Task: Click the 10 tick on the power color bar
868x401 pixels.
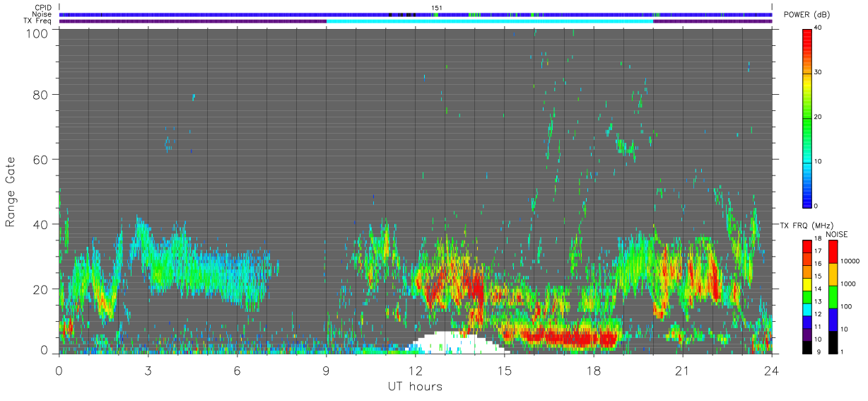Action: 819,161
